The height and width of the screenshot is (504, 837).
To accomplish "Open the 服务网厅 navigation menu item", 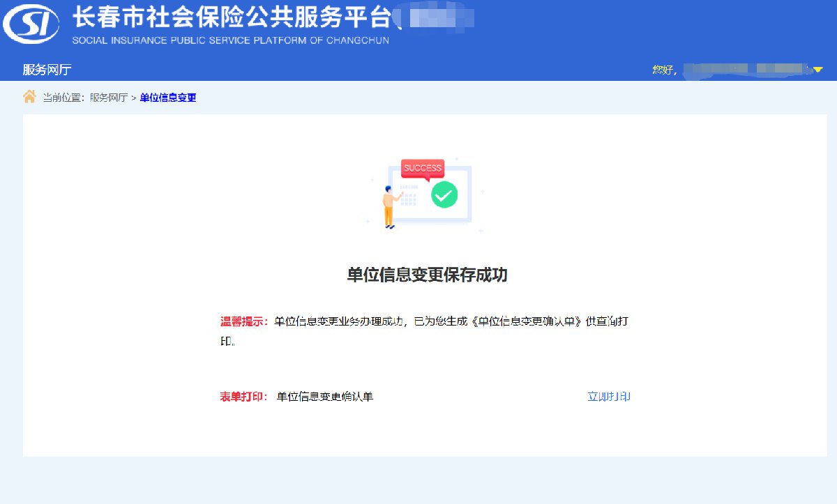I will click(47, 70).
